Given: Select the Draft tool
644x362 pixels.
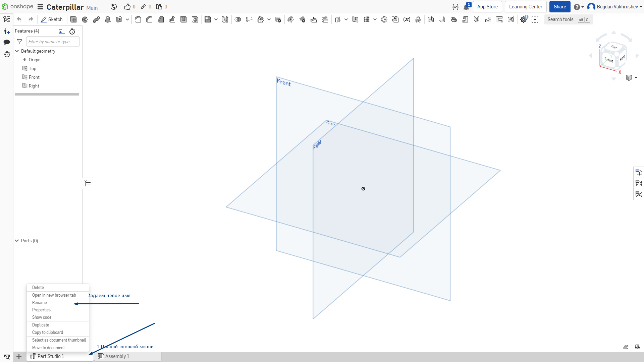Looking at the screenshot, I should 161,19.
